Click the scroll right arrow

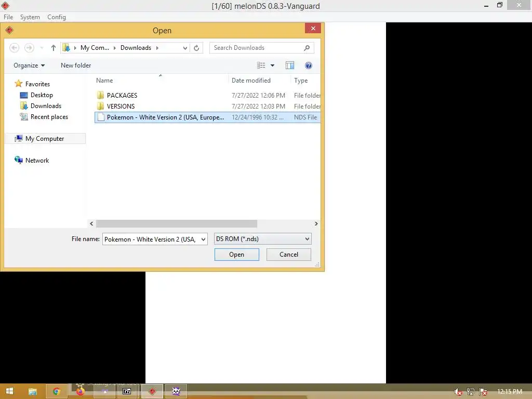316,223
